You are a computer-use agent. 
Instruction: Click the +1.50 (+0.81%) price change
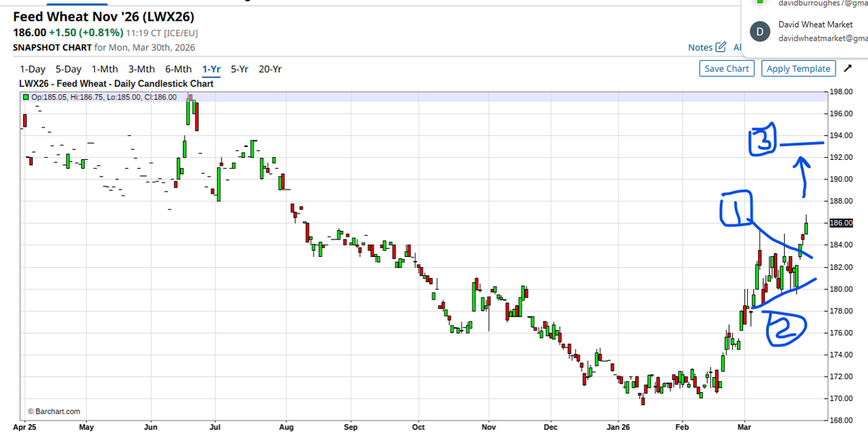[86, 33]
